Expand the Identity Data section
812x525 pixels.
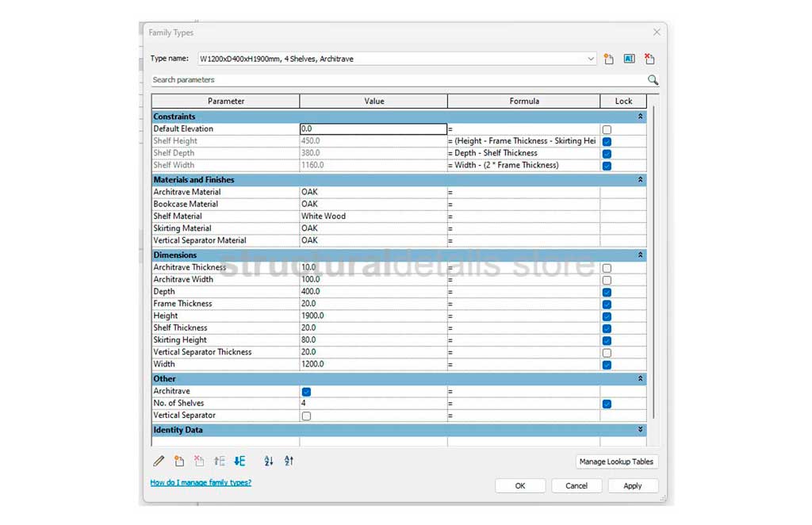(640, 430)
